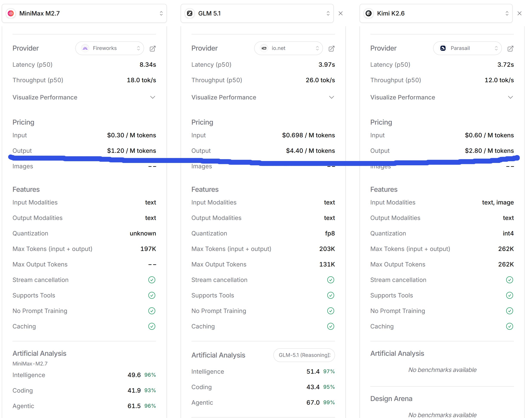Open the Parasail provider dropdown
This screenshot has width=532, height=418.
coord(467,48)
